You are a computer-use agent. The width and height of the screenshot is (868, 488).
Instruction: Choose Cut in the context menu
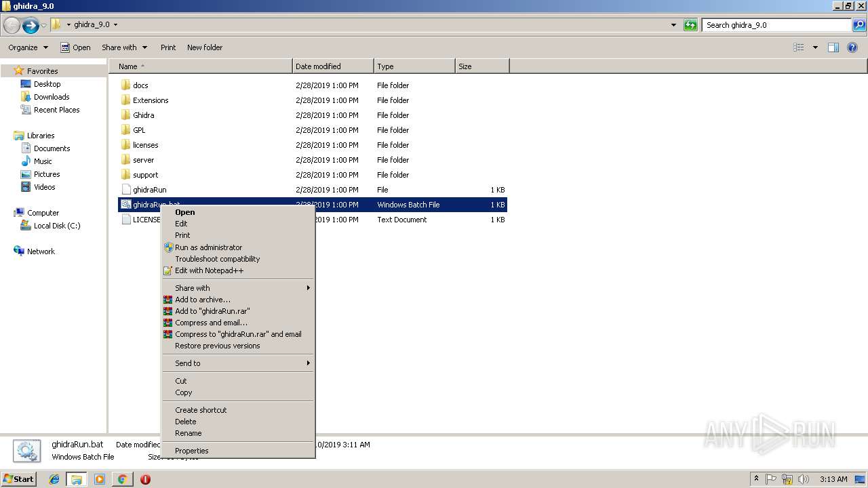[181, 381]
